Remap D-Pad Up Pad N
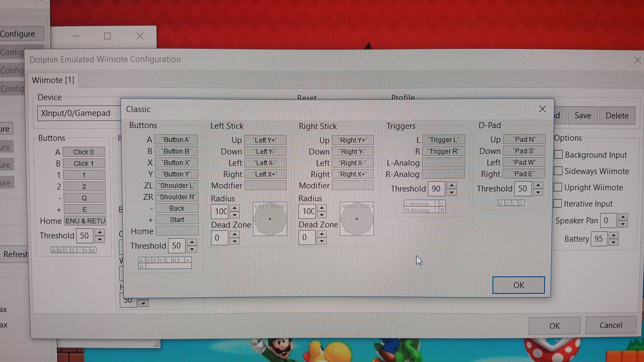The width and height of the screenshot is (644, 362). pos(524,139)
